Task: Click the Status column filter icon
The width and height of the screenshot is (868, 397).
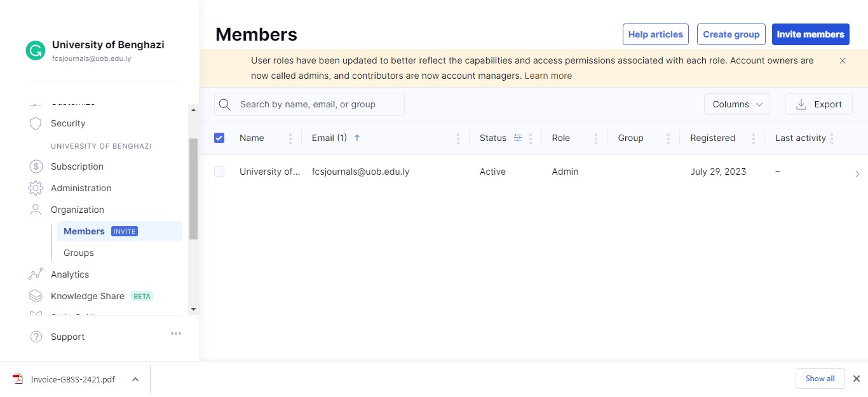Action: pyautogui.click(x=518, y=138)
